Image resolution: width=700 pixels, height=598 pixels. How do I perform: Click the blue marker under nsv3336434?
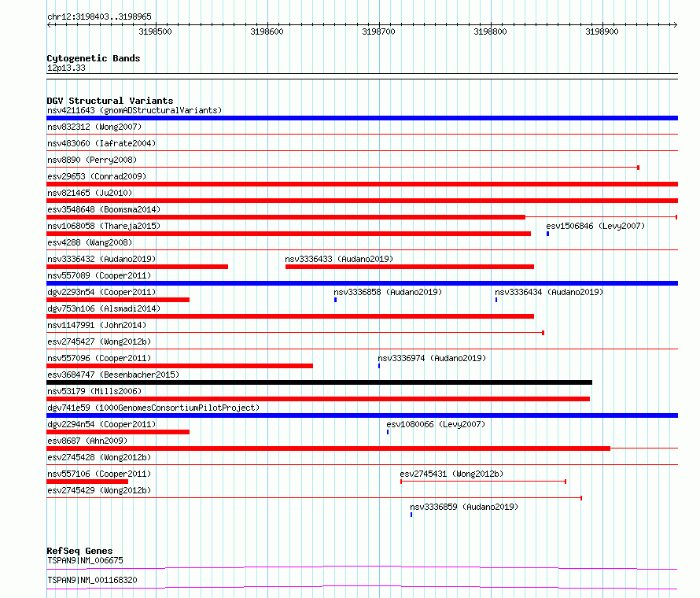click(496, 300)
